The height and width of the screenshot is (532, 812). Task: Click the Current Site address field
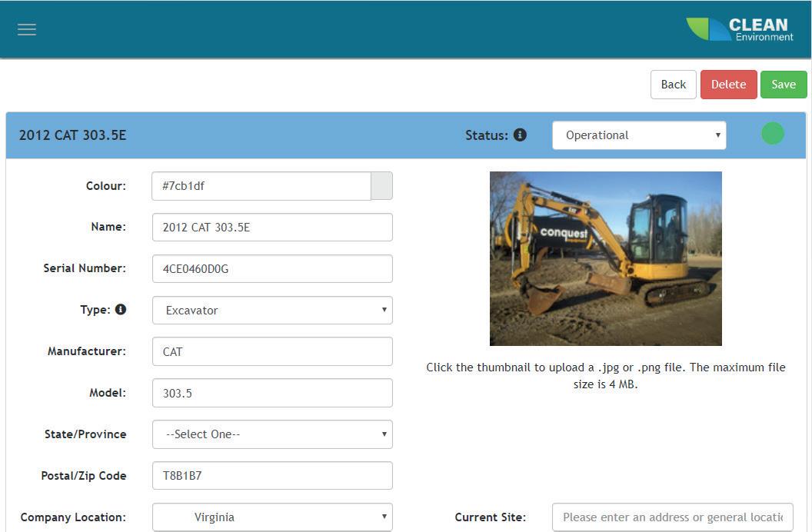pyautogui.click(x=673, y=517)
